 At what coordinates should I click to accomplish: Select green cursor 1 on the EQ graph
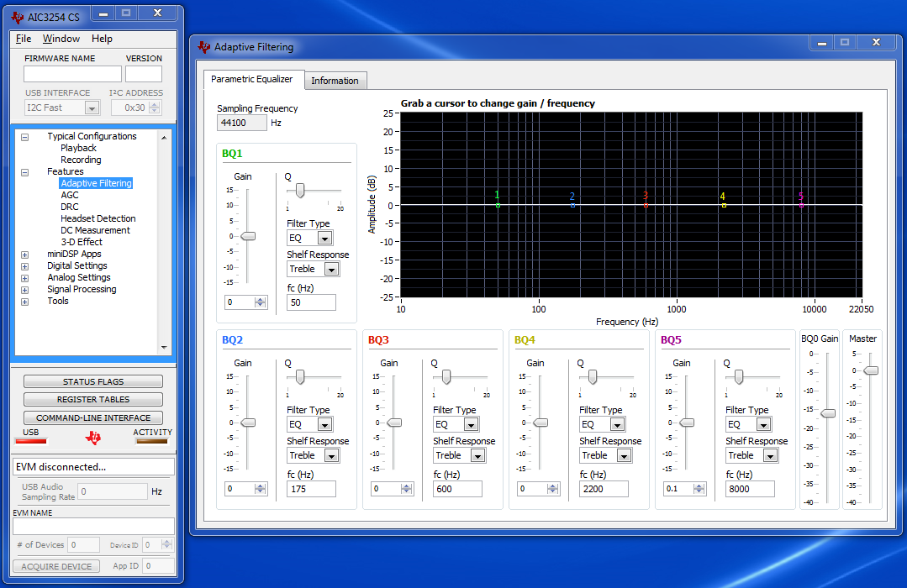click(x=498, y=205)
